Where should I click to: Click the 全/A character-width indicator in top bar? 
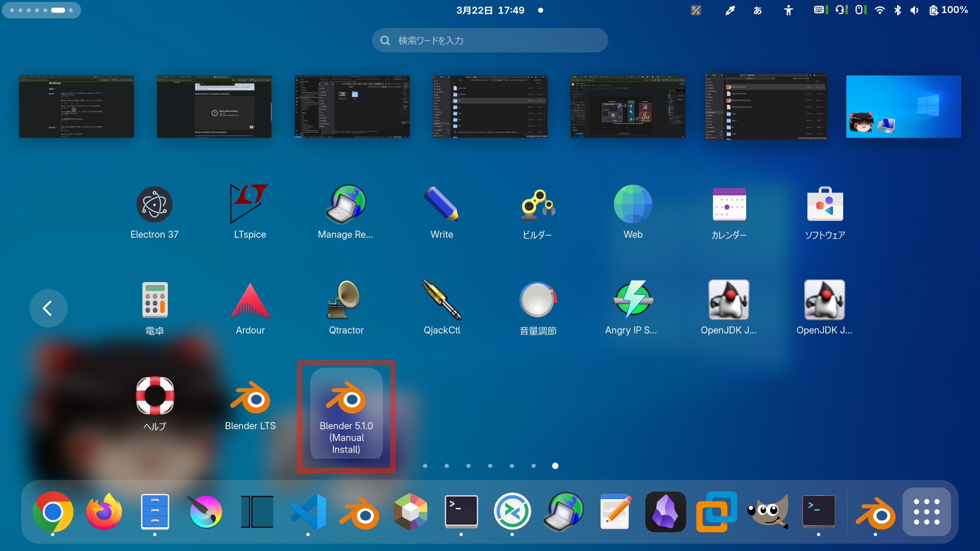[696, 10]
